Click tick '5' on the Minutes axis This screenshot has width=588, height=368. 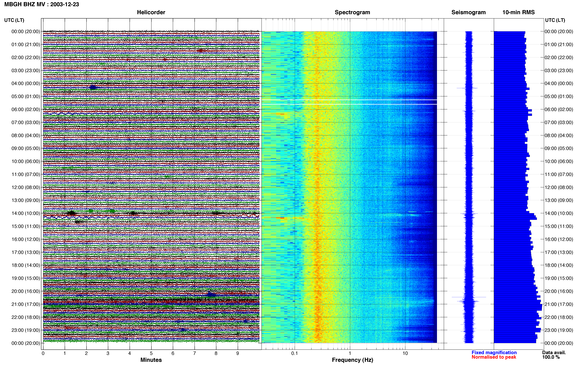tap(151, 353)
